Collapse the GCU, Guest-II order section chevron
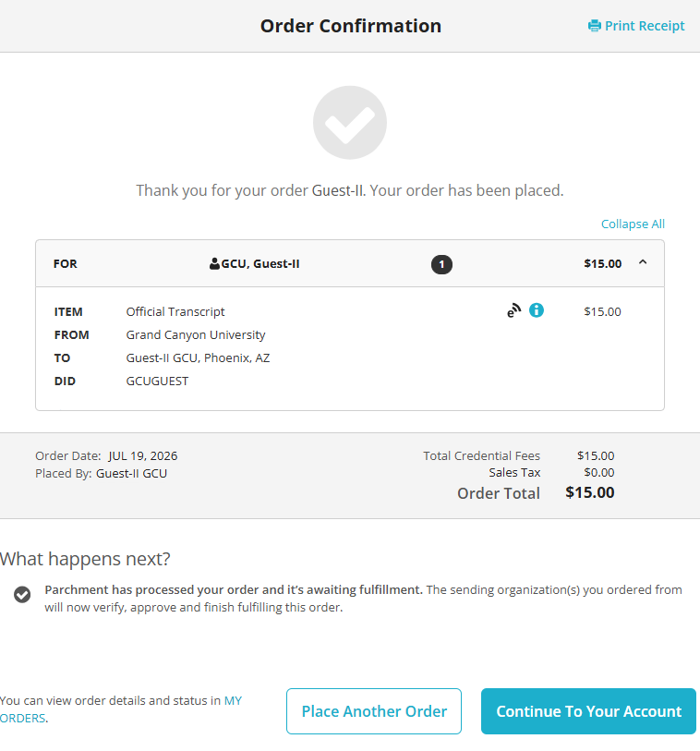Screen dimensions: 700x751 pos(643,262)
